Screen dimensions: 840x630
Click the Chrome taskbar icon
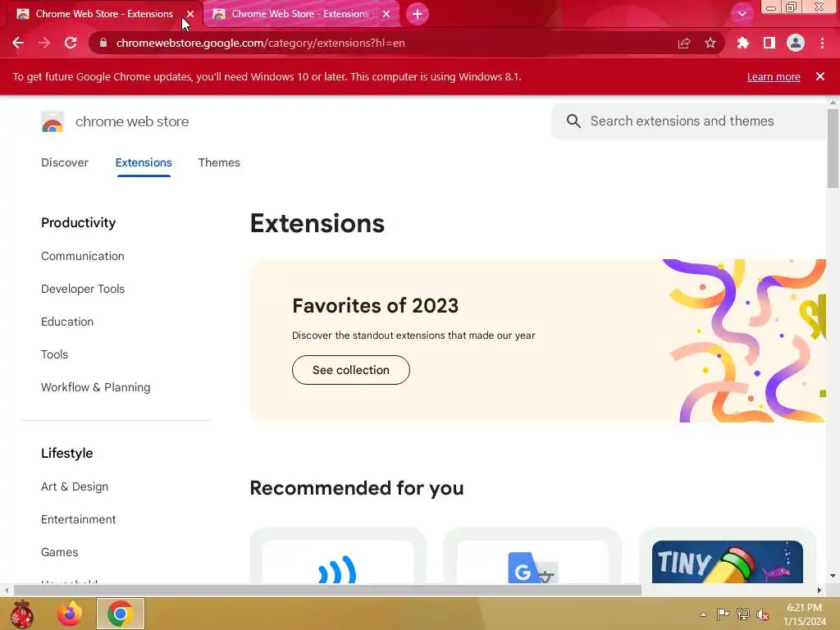coord(120,614)
